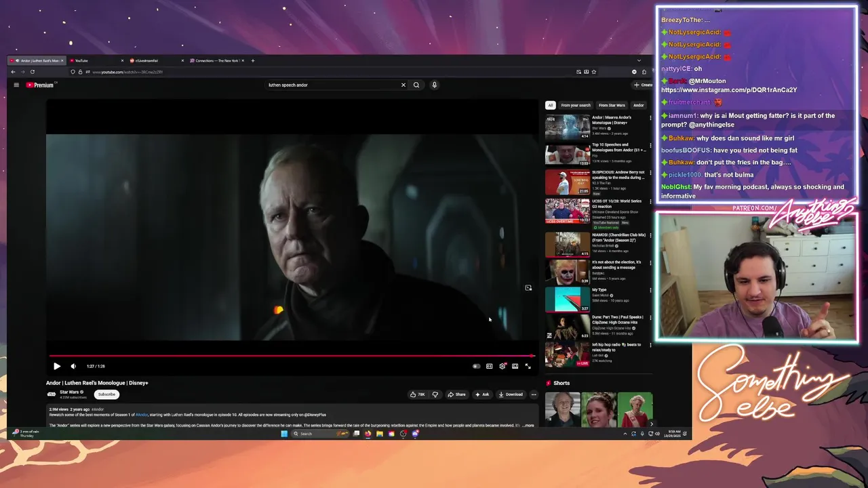Viewport: 868px width, 488px height.
Task: Select the 'Andor' filter chip
Action: pyautogui.click(x=638, y=105)
